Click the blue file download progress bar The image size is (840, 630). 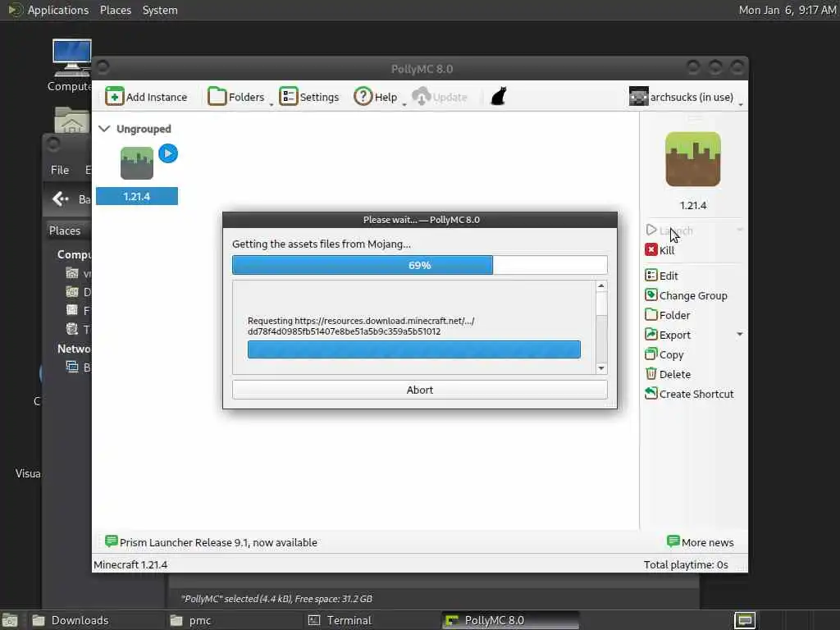[413, 349]
